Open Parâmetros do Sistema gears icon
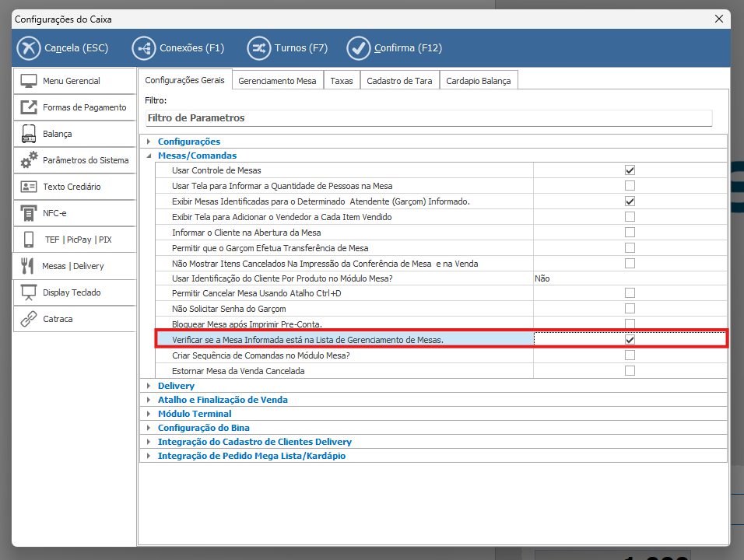Screen dimensions: 744x560 coord(29,160)
